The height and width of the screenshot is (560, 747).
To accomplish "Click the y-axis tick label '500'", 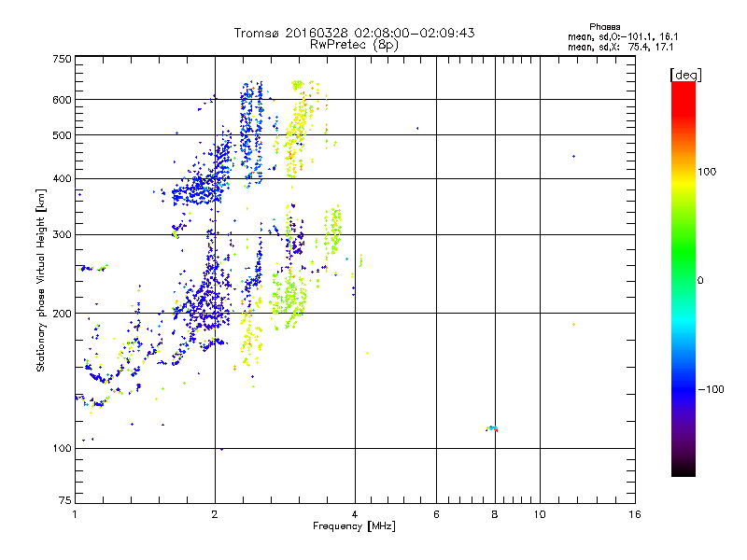I will coord(63,135).
